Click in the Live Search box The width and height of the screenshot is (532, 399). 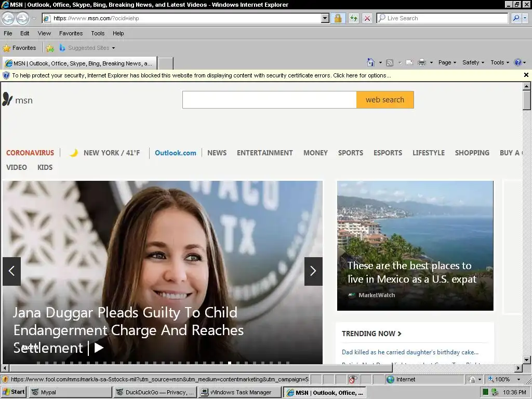[442, 18]
